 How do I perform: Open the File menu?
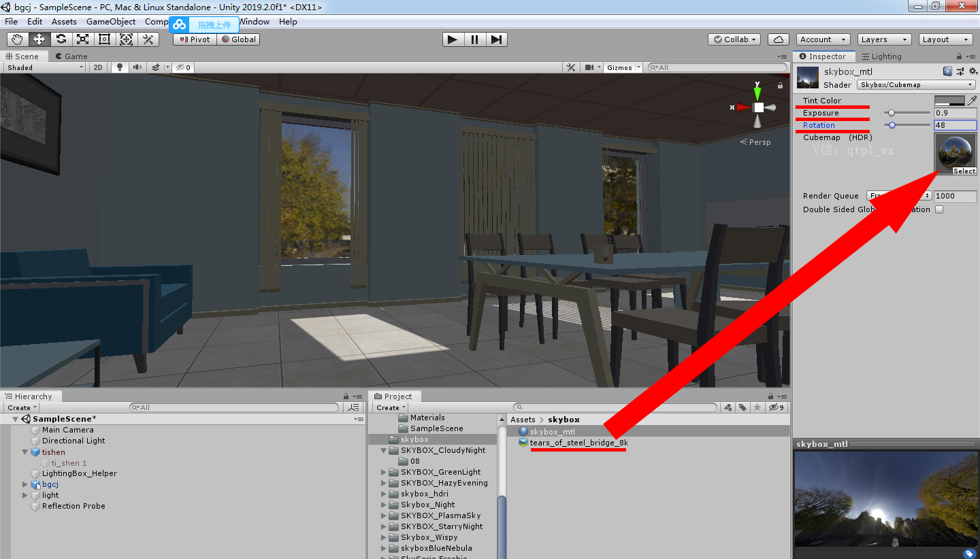click(12, 22)
